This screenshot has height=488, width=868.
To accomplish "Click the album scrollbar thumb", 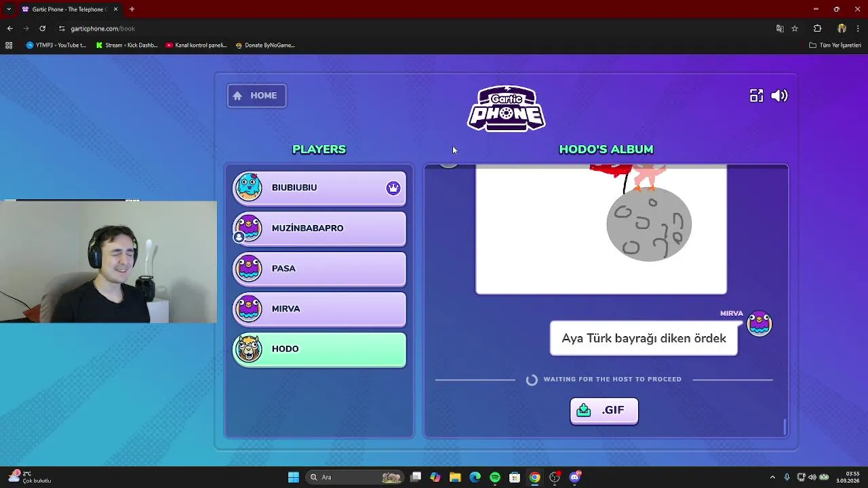I will click(x=785, y=426).
